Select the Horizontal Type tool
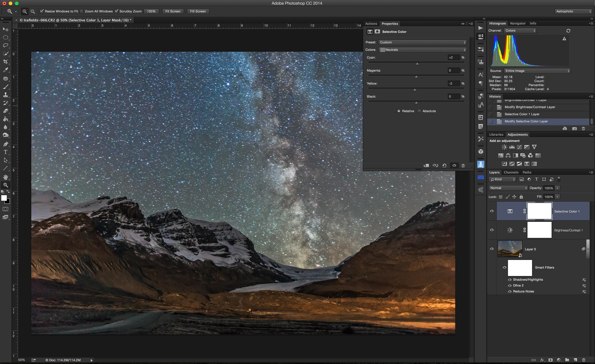The height and width of the screenshot is (364, 595). [5, 152]
